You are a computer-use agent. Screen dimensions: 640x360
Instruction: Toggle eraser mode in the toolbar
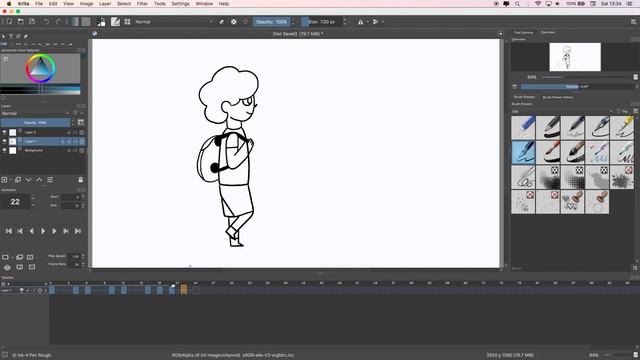[222, 22]
